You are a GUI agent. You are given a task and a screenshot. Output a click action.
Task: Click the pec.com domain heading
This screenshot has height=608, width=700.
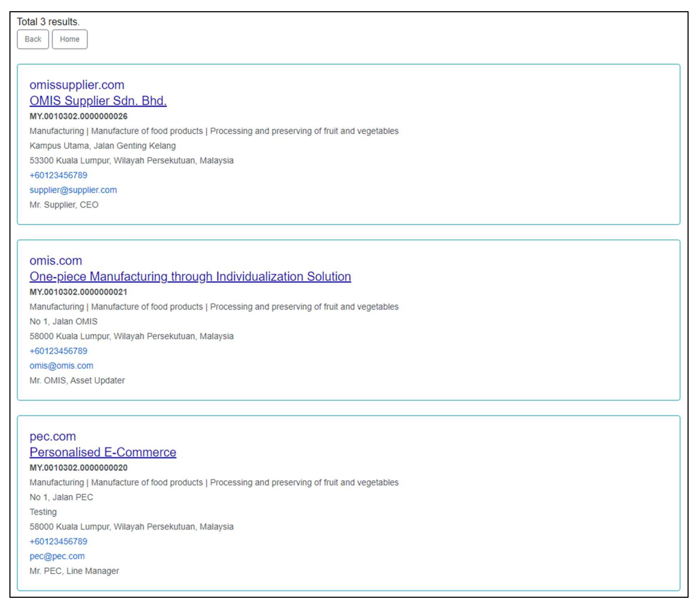(x=52, y=436)
